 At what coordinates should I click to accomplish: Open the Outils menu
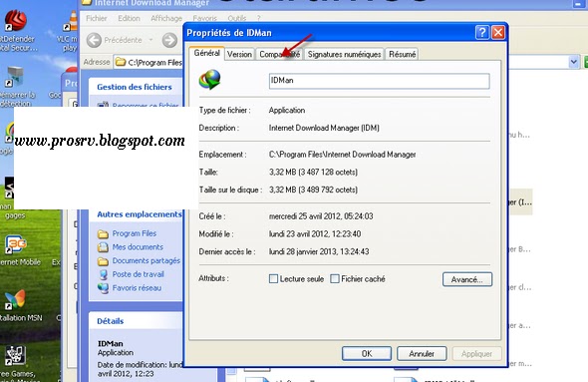pos(237,18)
